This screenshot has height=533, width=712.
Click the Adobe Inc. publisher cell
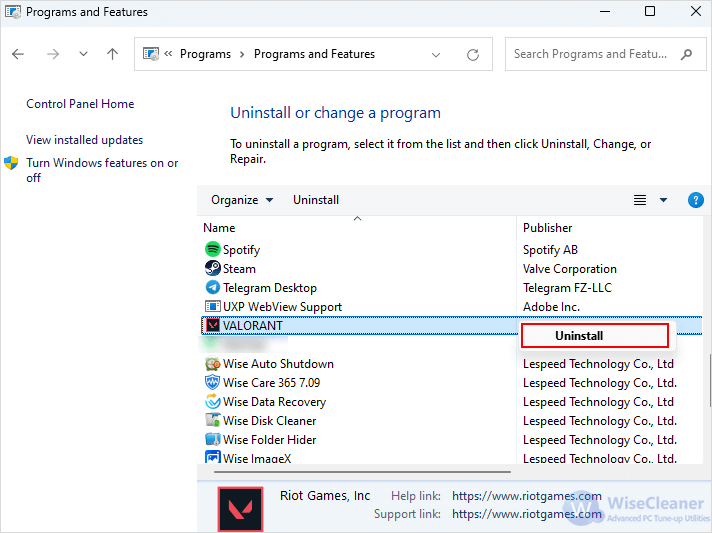click(x=551, y=307)
